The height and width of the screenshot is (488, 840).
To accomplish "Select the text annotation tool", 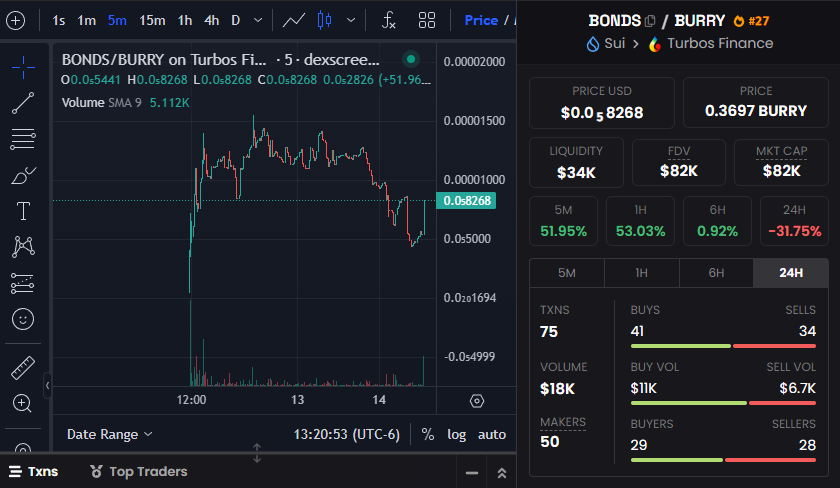I will point(23,211).
